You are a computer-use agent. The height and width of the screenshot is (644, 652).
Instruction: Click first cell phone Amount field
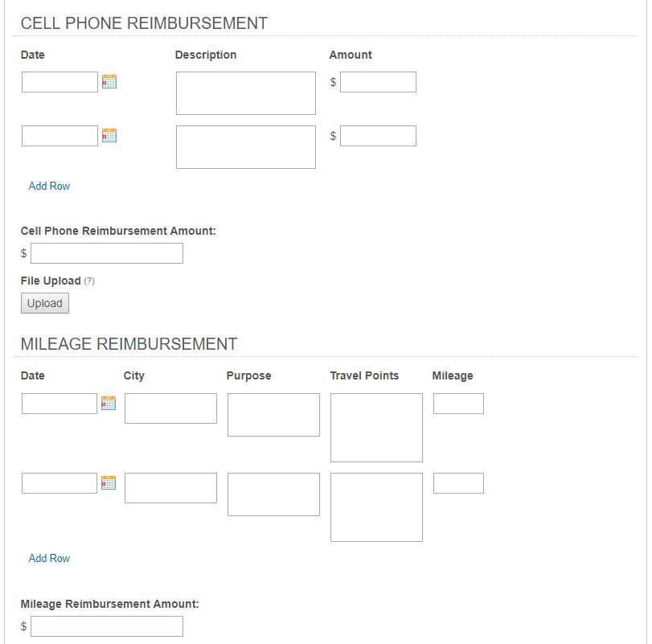click(x=378, y=82)
